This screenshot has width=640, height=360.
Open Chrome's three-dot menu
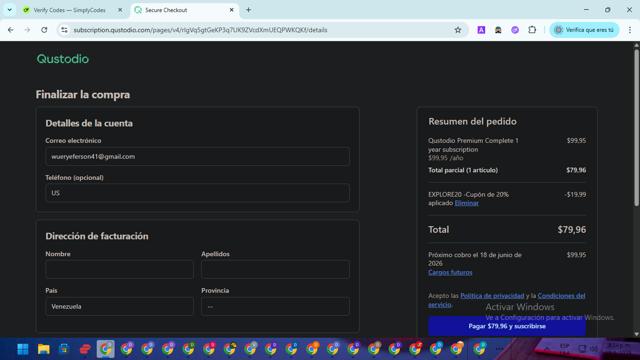coord(630,30)
